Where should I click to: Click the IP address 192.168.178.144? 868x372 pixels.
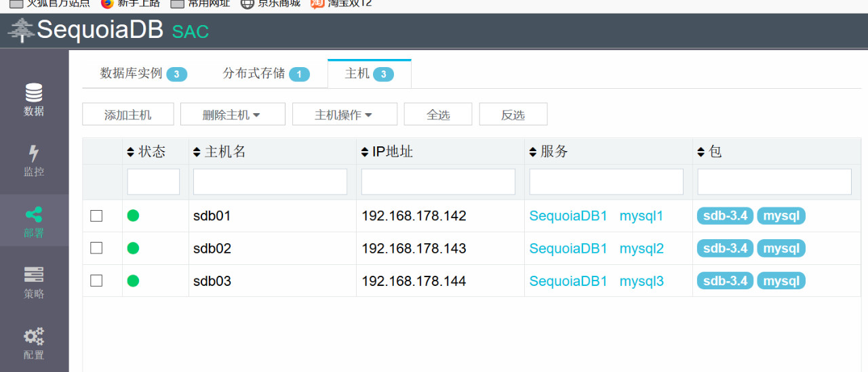click(414, 281)
